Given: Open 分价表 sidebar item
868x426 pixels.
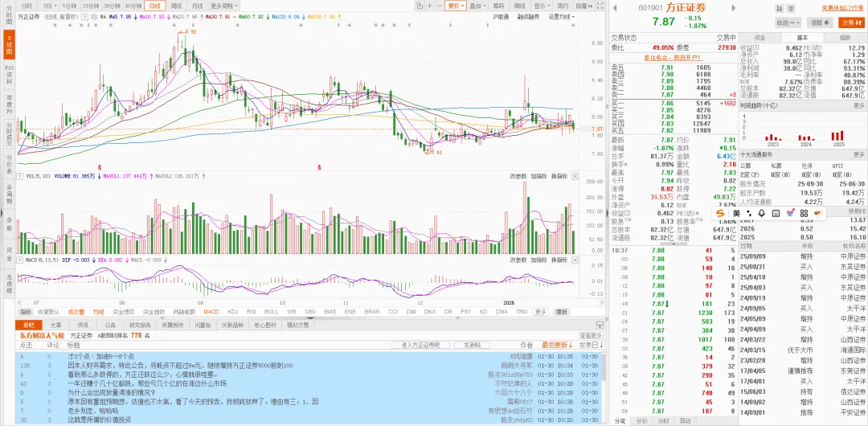Looking at the screenshot, I should coord(9,165).
